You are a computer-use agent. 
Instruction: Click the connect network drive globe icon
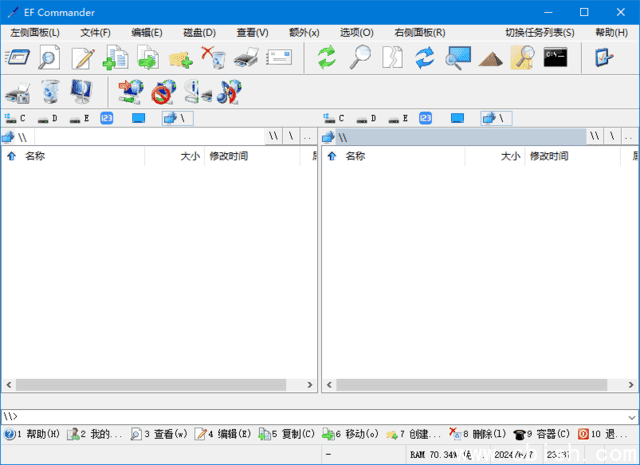click(131, 91)
